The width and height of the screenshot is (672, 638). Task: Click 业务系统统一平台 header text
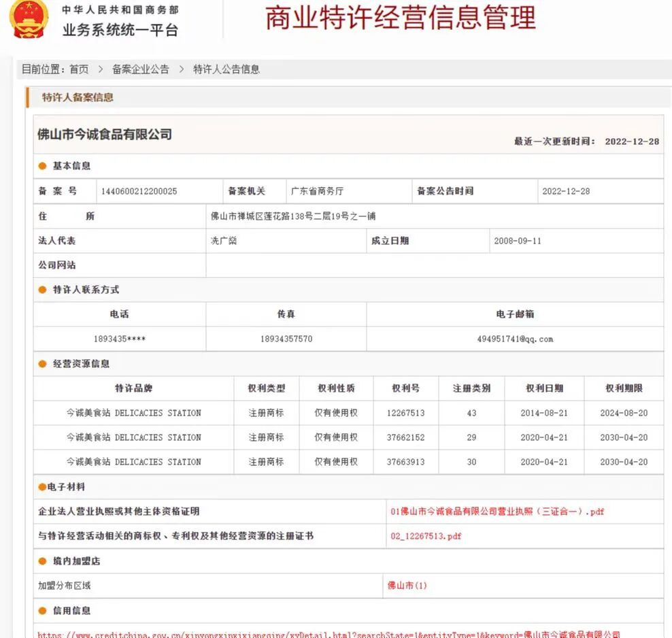point(120,30)
